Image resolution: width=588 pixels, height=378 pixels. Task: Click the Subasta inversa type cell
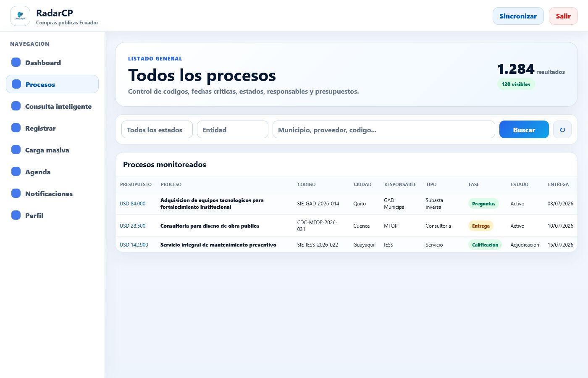(x=434, y=204)
